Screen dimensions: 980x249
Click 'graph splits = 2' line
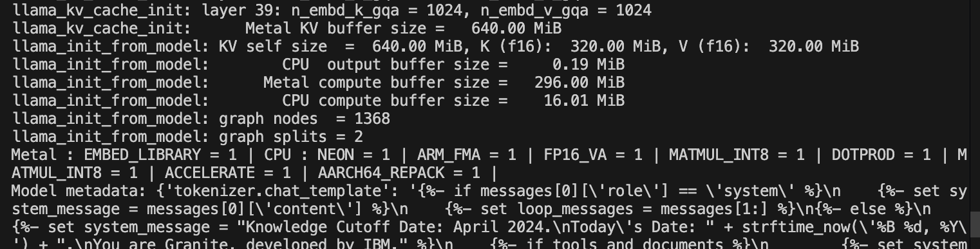pos(291,137)
